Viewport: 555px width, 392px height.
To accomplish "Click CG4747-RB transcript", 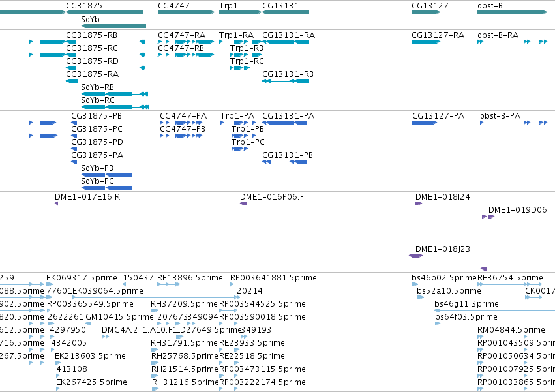I will [x=186, y=55].
